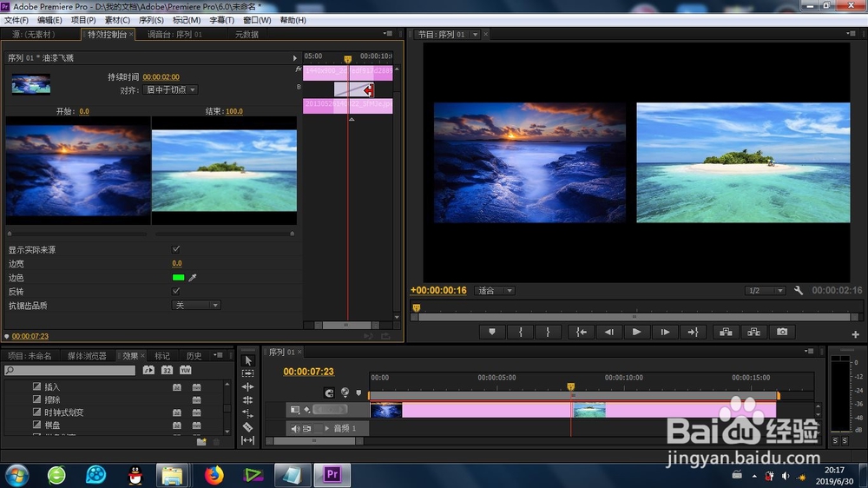
Task: Pick border color with the eyedropper
Action: click(x=193, y=278)
